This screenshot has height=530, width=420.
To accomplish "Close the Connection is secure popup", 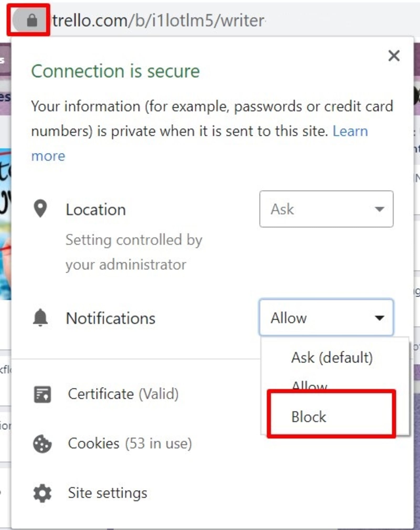I will [393, 56].
